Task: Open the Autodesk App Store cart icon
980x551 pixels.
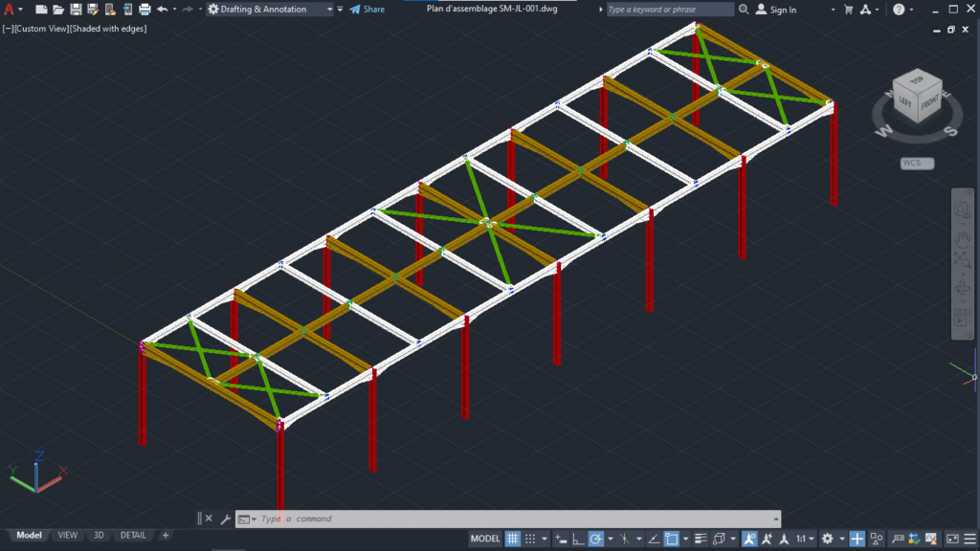Action: click(848, 10)
